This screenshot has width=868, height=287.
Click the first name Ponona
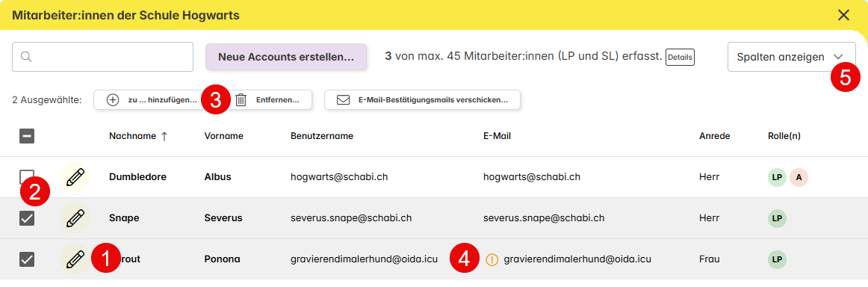[x=222, y=259]
